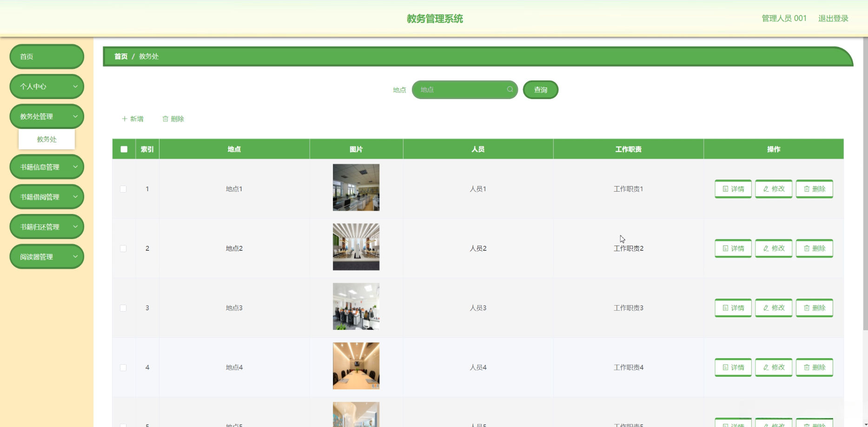Viewport: 868px width, 427px height.
Task: Click the 详情 document icon in row 3
Action: [725, 308]
